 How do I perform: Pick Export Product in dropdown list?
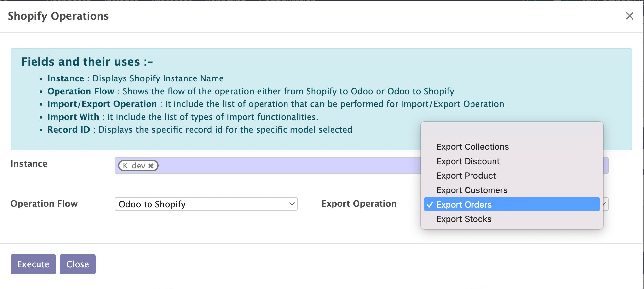click(466, 176)
